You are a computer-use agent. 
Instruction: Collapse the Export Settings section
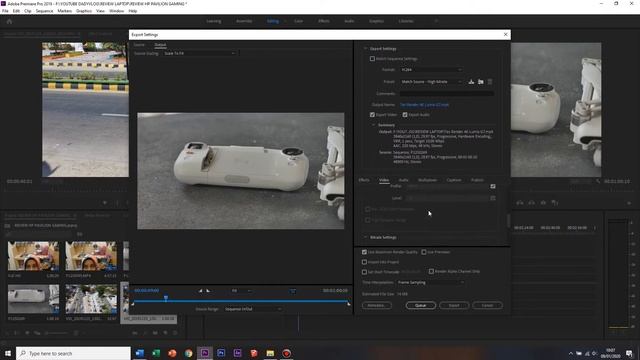point(365,49)
